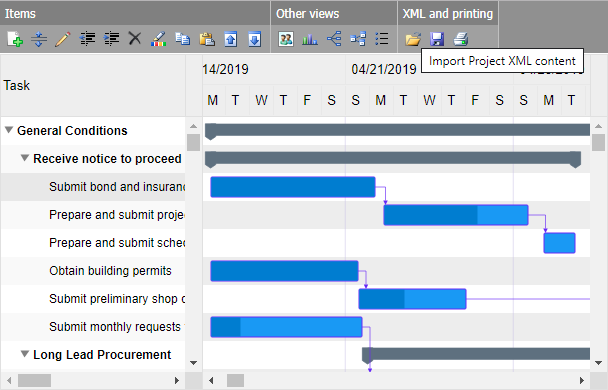
Task: Click the Long Lead Procurement summary bar
Action: 476,354
